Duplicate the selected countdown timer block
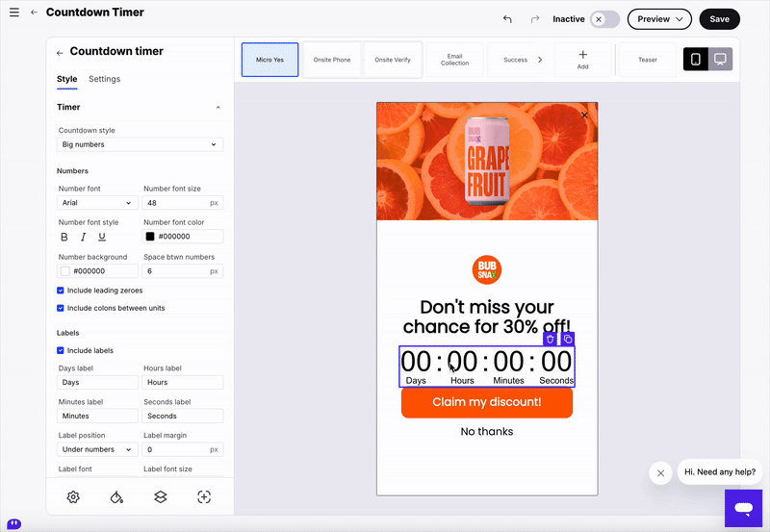Screen dimensions: 770x532 pos(568,339)
